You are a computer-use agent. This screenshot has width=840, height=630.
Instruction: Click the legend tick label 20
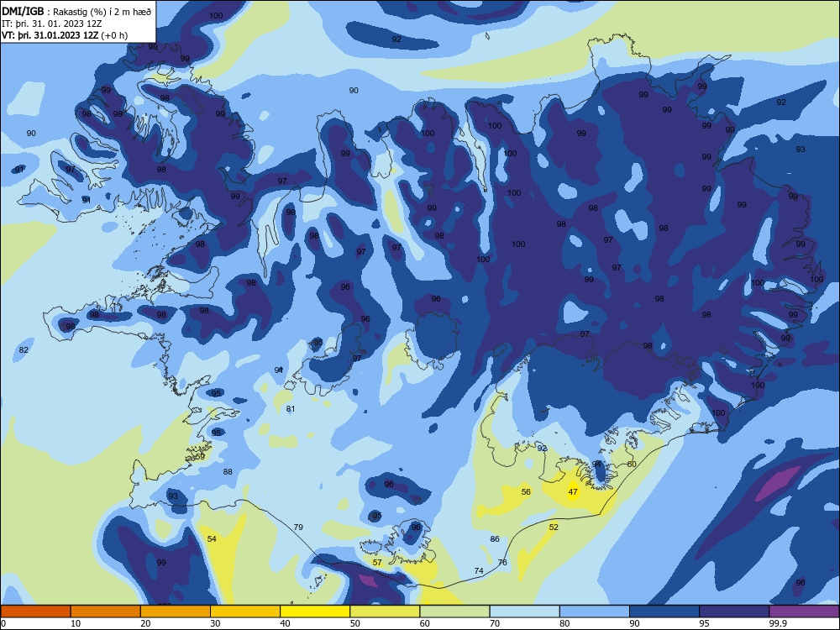coord(145,623)
